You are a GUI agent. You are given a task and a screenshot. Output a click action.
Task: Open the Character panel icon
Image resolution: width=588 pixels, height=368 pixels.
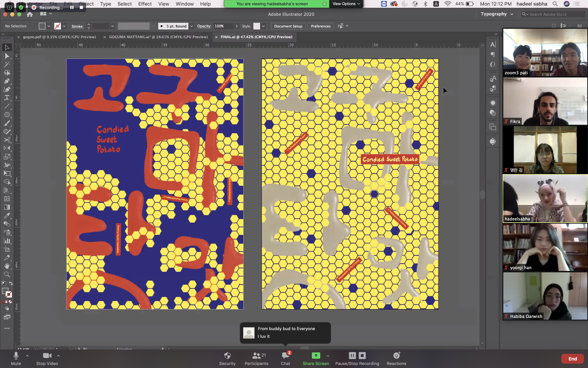click(x=492, y=45)
